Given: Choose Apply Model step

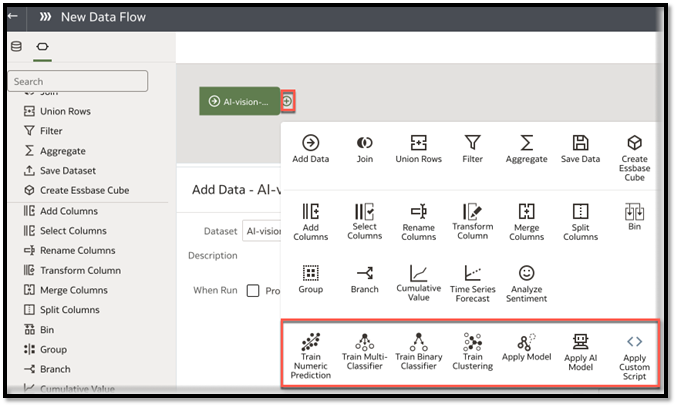Looking at the screenshot, I should pos(526,347).
